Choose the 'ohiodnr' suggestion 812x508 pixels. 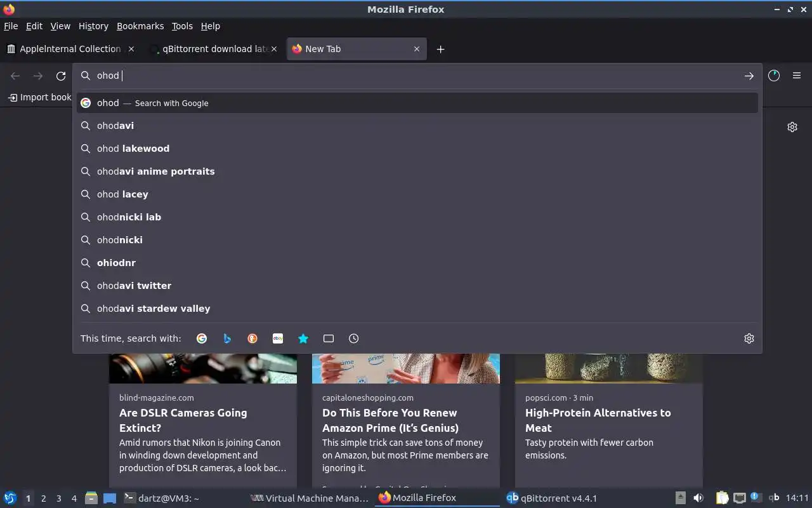click(417, 263)
